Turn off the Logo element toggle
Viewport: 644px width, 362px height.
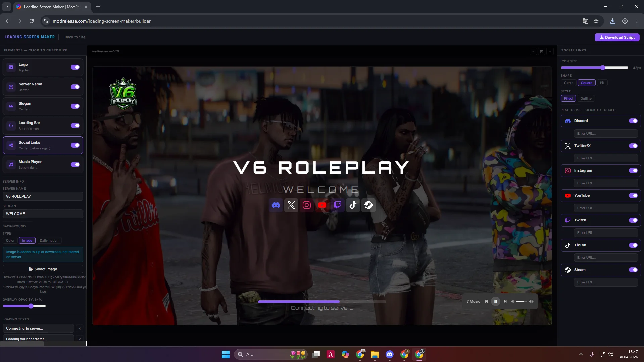(x=75, y=67)
